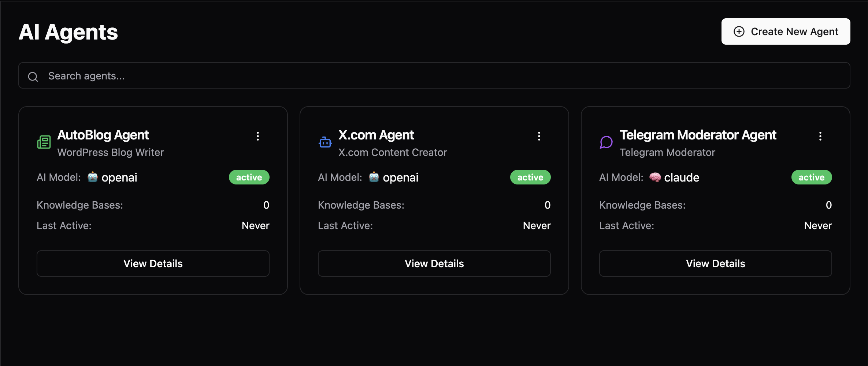Click the plus circle icon in Create New Agent
This screenshot has height=366, width=868.
(x=739, y=32)
